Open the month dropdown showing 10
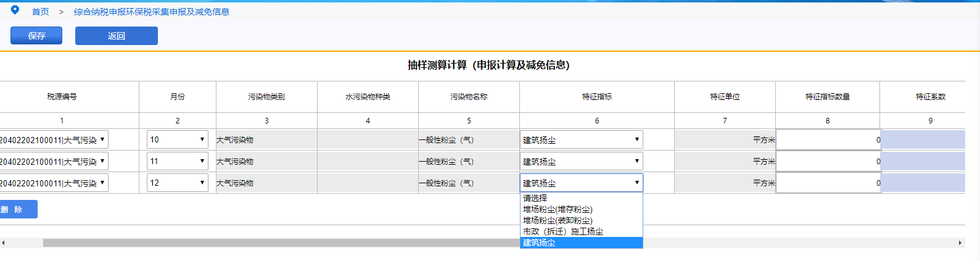 pyautogui.click(x=178, y=139)
